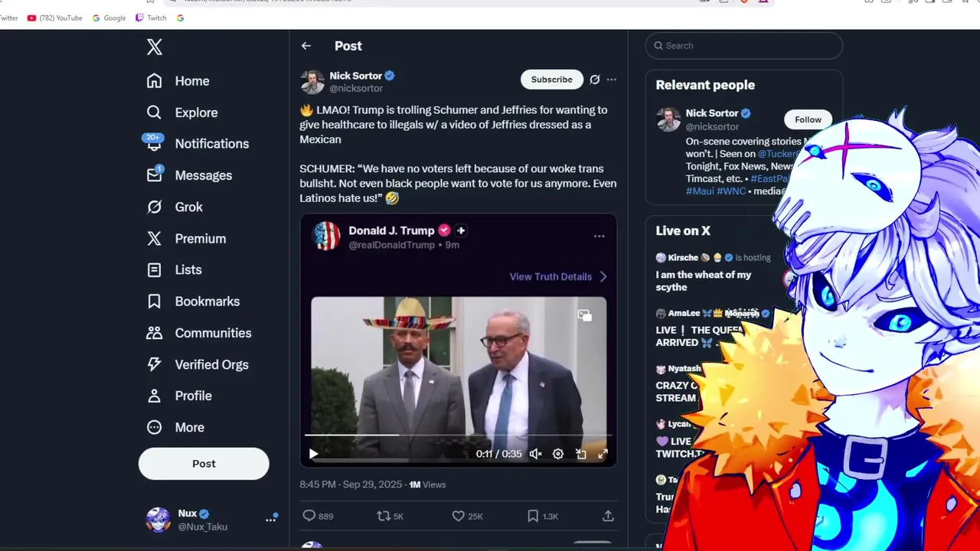
Task: Open Explore in sidebar
Action: pyautogui.click(x=182, y=112)
